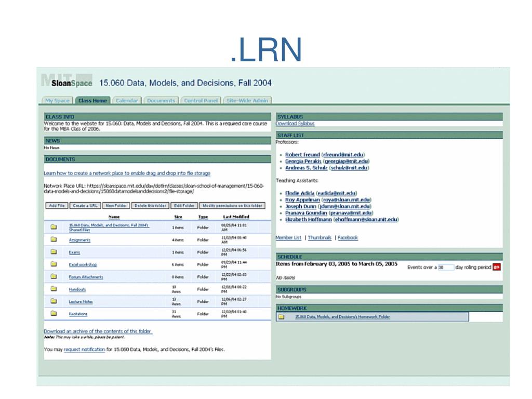Click the folder icon beside Forum Attachments
The height and width of the screenshot is (399, 532).
pos(54,276)
